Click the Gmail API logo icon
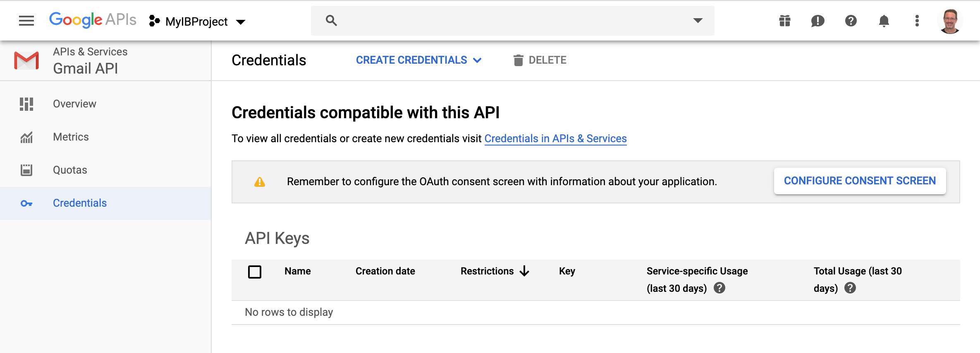980x353 pixels. [x=26, y=60]
